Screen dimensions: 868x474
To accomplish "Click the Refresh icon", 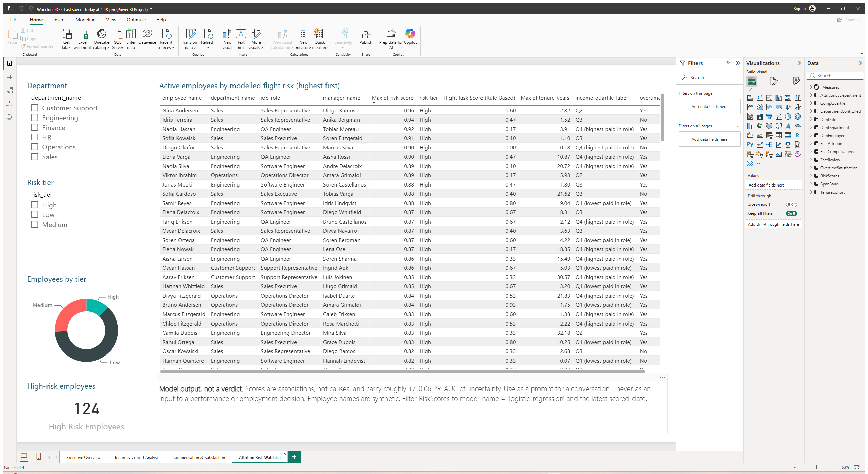I will [x=208, y=38].
